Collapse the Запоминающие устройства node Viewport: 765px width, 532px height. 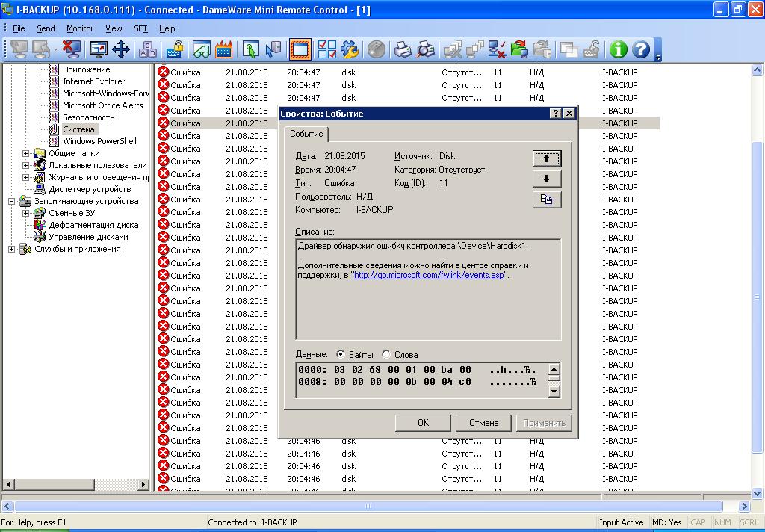coord(12,201)
